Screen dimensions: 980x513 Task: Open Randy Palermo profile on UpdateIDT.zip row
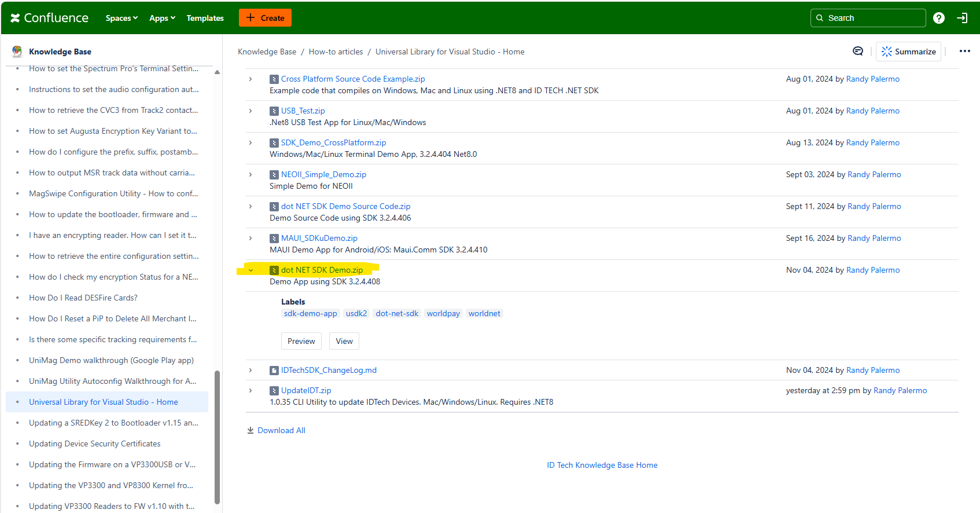click(900, 390)
